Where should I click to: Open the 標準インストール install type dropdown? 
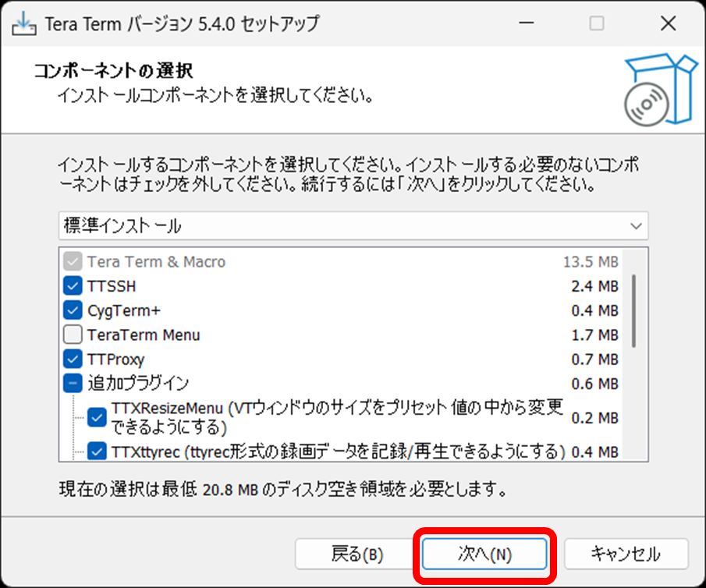coord(353,225)
